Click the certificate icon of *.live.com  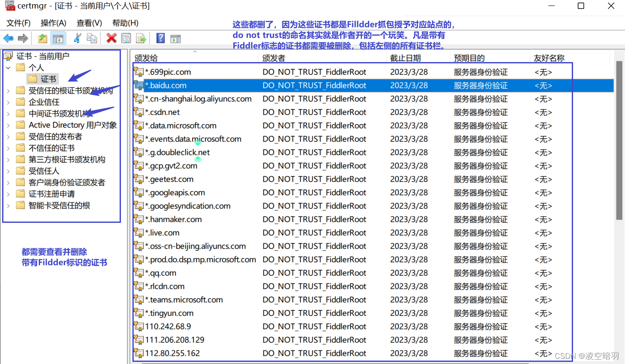click(138, 232)
